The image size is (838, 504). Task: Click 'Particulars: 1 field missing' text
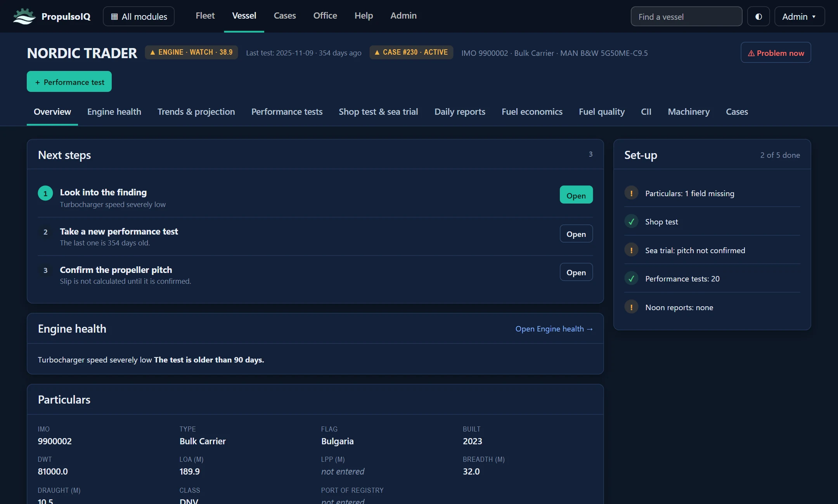point(689,193)
